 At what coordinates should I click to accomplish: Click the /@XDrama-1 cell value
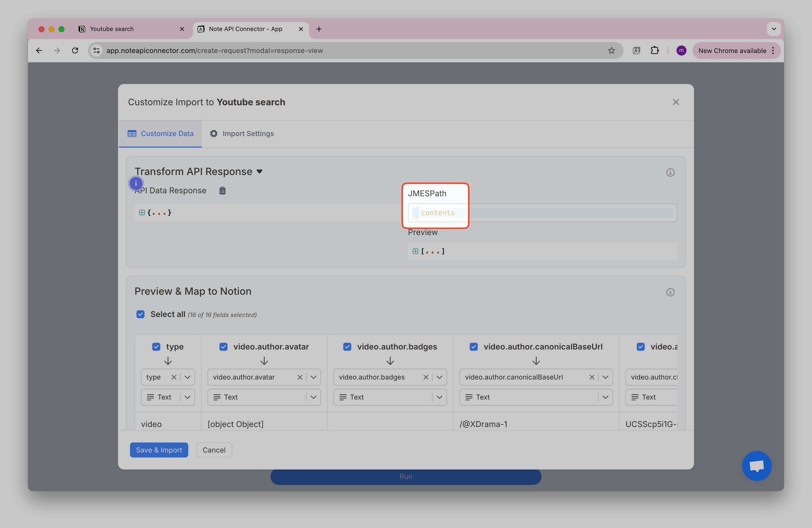pos(483,424)
